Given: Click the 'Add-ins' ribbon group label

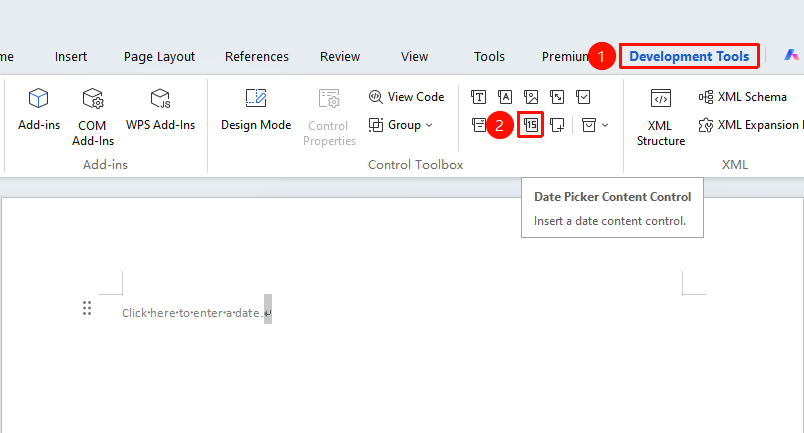Looking at the screenshot, I should pos(105,165).
